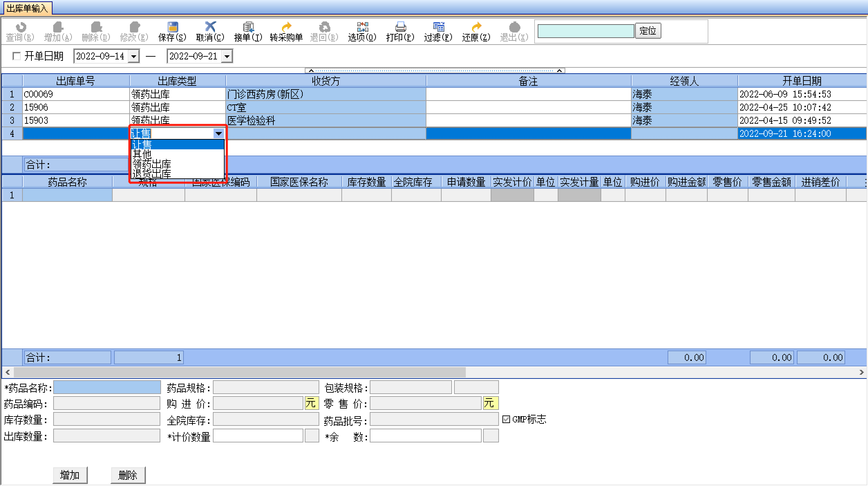Select 领药出库 from the dropdown list
The width and height of the screenshot is (868, 486).
152,164
